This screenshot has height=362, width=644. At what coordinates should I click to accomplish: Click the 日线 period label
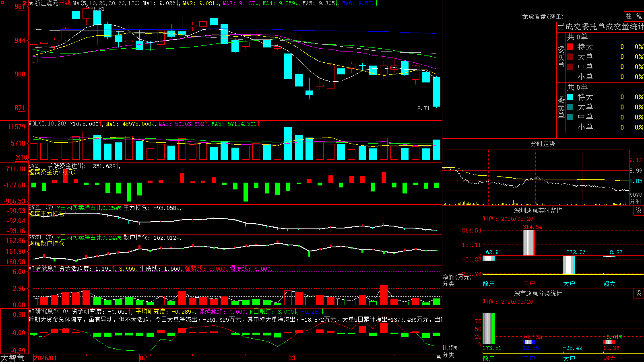tap(65, 3)
